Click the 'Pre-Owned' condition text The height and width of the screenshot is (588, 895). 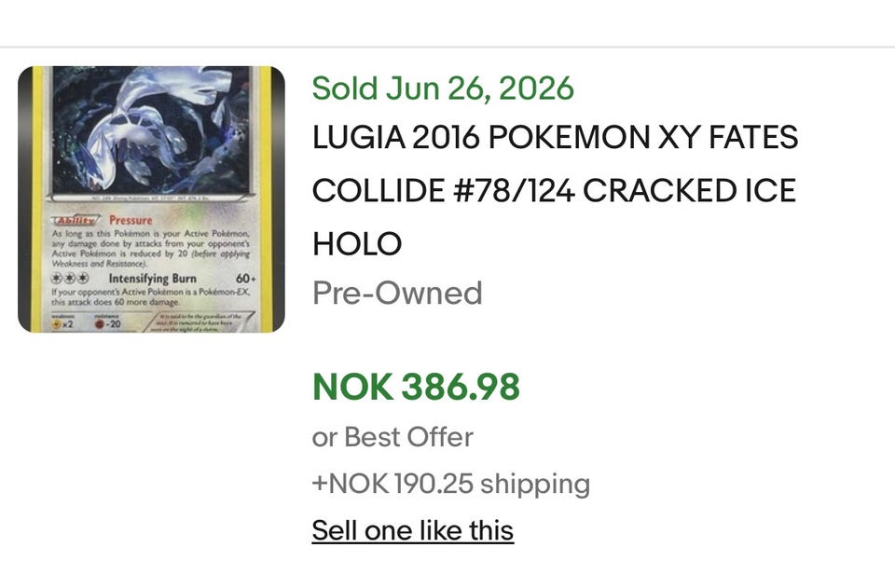[397, 294]
